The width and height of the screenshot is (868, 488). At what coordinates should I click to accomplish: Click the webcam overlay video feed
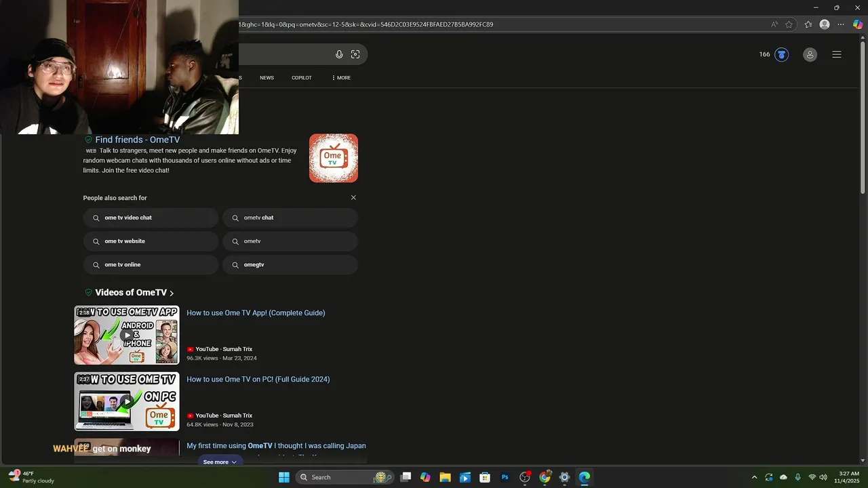[x=119, y=67]
